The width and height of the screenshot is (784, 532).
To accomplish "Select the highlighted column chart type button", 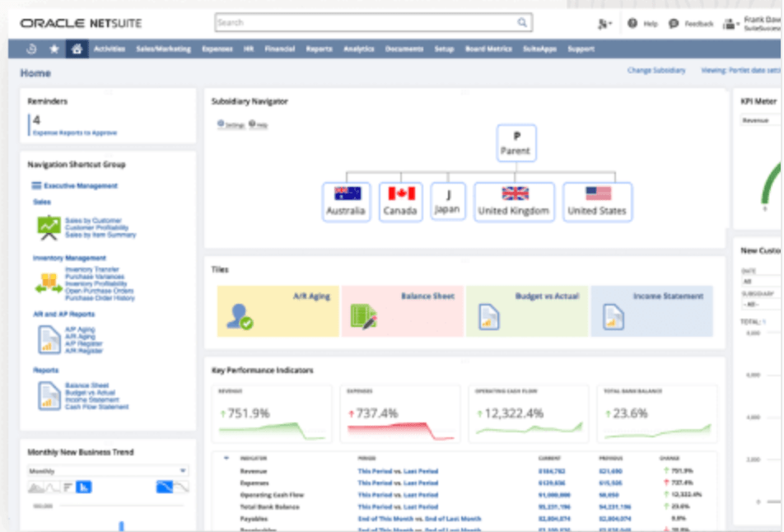I will tap(83, 487).
